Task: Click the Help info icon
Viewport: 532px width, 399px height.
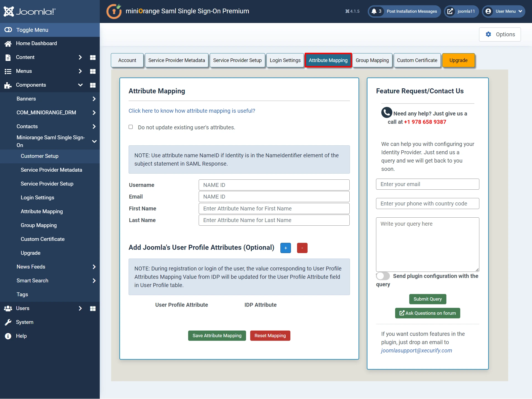Action: (x=8, y=336)
